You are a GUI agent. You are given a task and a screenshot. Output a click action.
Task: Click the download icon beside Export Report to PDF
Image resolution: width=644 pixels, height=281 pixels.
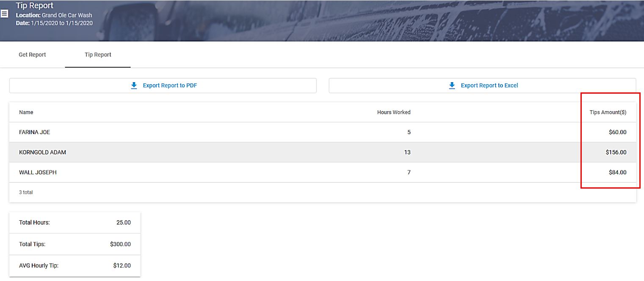(x=134, y=86)
